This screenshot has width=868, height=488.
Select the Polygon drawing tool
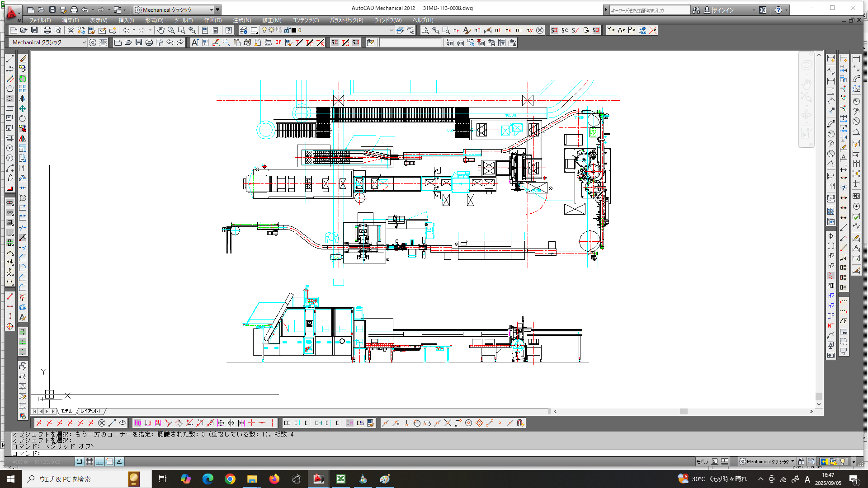tap(10, 89)
